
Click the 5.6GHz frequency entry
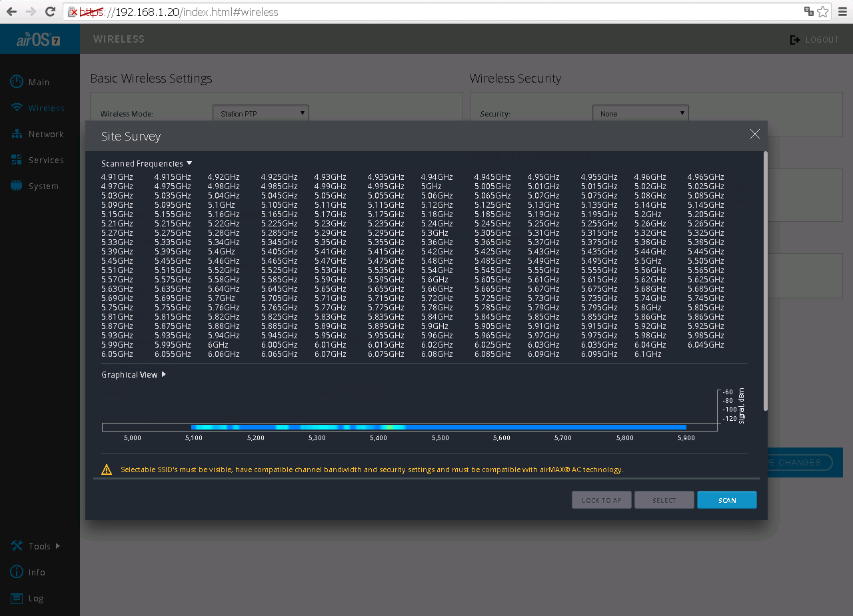click(x=434, y=280)
